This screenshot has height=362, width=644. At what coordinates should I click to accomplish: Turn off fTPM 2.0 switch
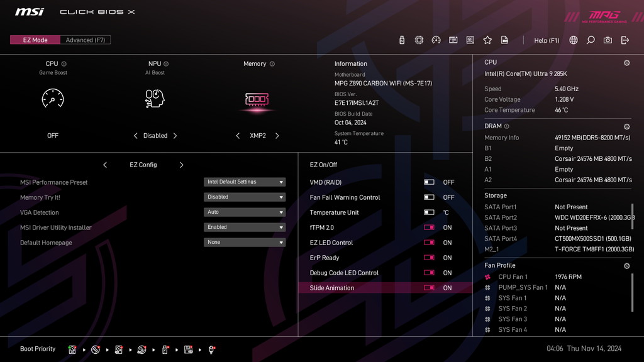point(429,228)
